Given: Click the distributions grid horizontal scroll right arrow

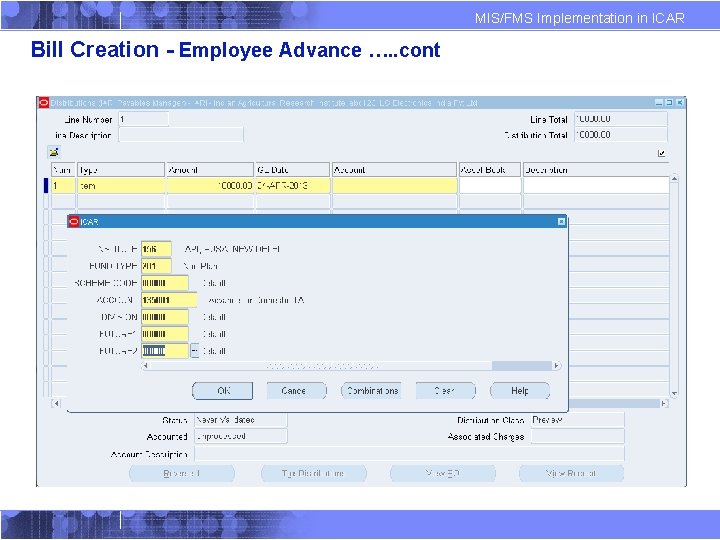Looking at the screenshot, I should 664,404.
